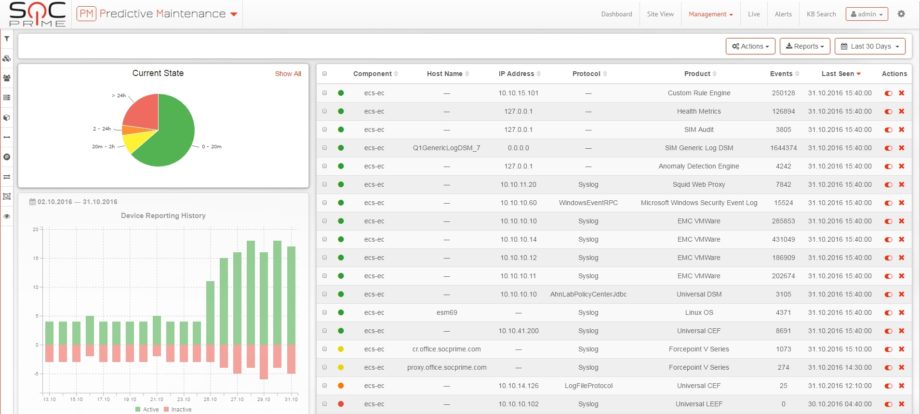Sort the table by Events column
920x414 pixels.
point(784,74)
